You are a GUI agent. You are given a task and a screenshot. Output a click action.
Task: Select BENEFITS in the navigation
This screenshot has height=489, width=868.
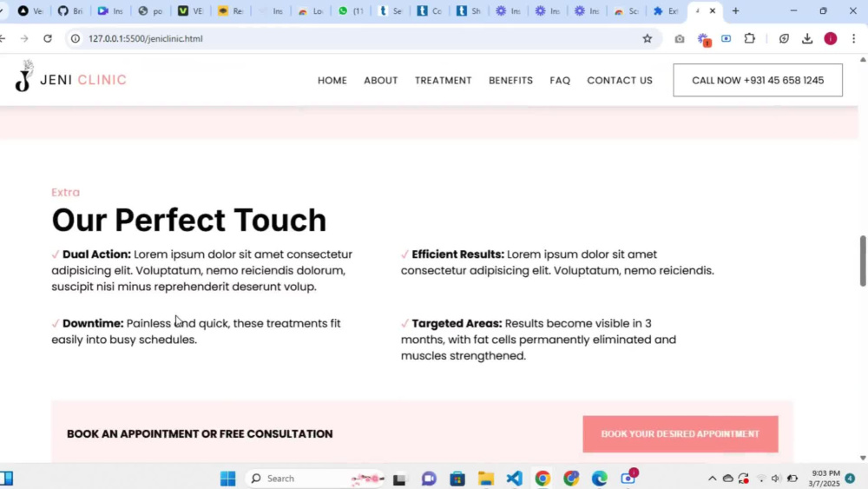point(510,80)
